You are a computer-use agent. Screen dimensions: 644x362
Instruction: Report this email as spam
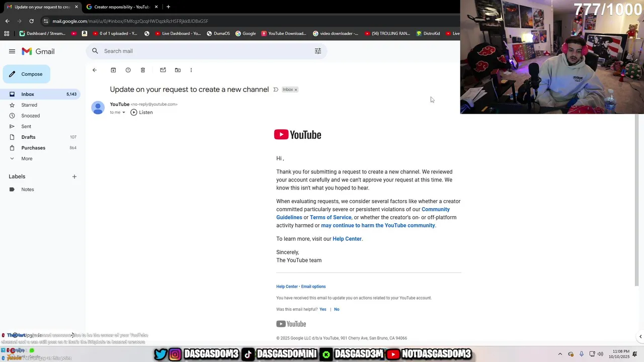pos(128,70)
